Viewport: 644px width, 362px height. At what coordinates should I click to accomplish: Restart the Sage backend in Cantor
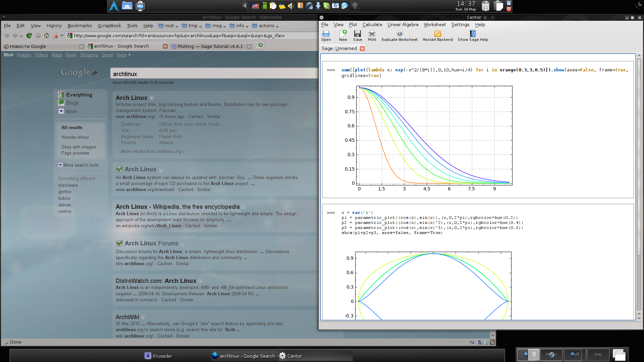pyautogui.click(x=438, y=36)
